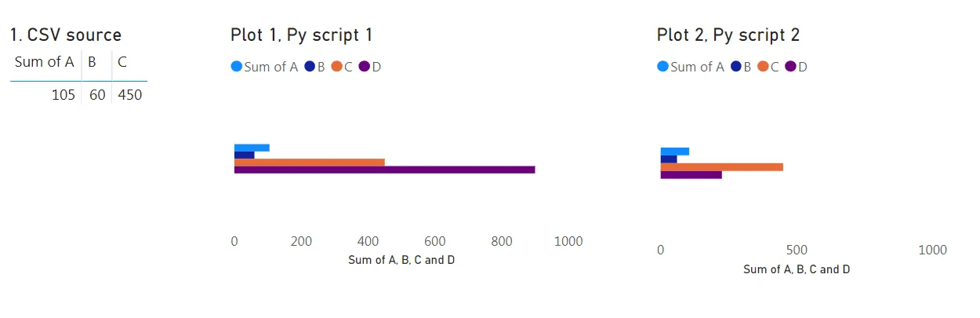Click the Plot 1, Py script 1 title
This screenshot has width=980, height=318.
click(301, 35)
